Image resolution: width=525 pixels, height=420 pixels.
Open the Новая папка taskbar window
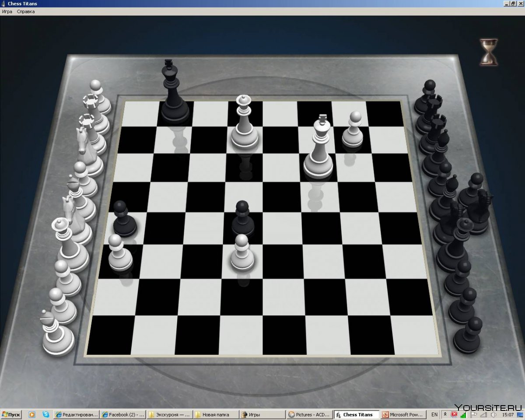point(217,415)
